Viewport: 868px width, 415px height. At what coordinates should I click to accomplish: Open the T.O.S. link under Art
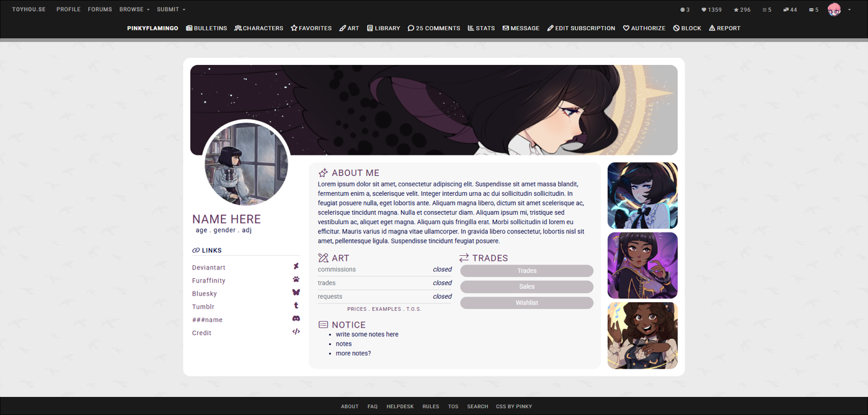tap(414, 309)
